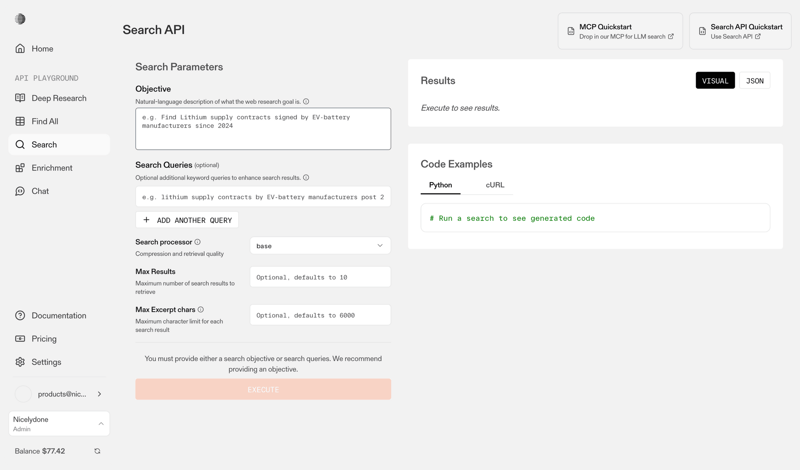The width and height of the screenshot is (800, 470).
Task: Click the Find All table icon
Action: coord(20,121)
